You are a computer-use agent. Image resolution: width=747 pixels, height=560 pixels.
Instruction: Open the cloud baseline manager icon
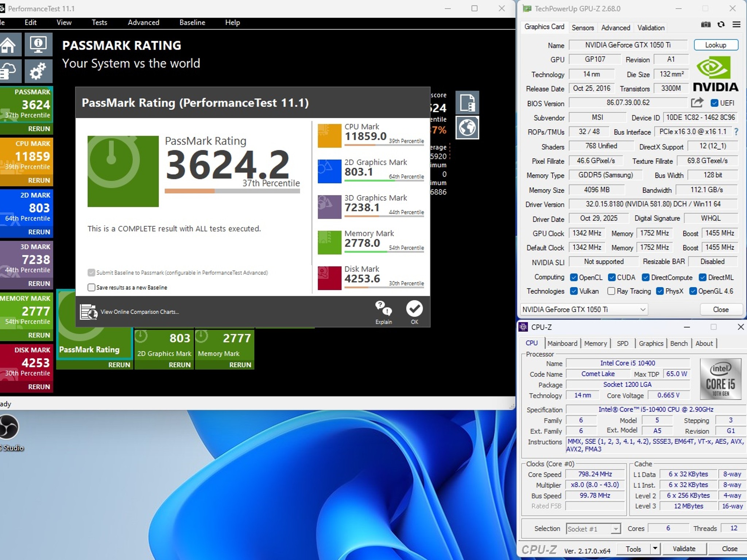coord(8,71)
